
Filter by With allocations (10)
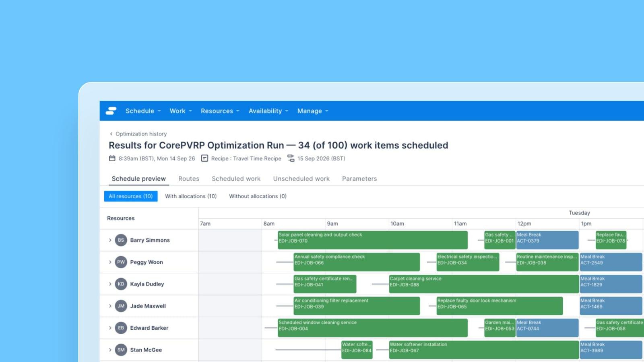191,196
